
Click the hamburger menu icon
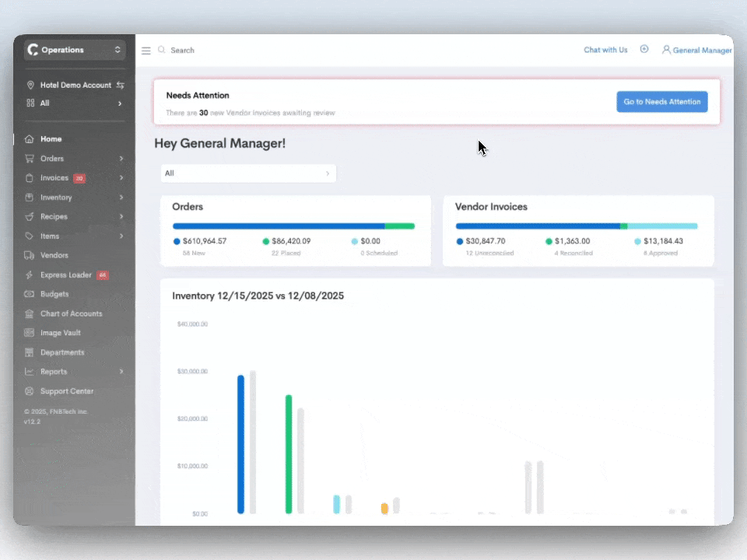click(146, 51)
